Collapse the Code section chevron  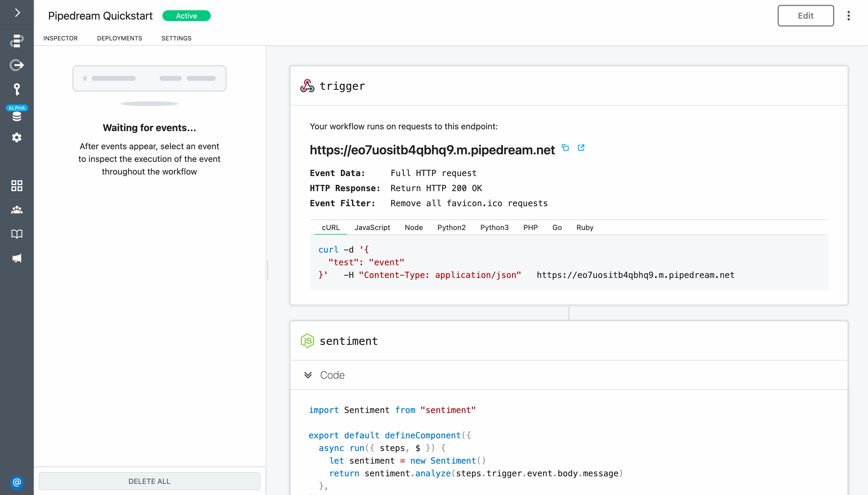coord(308,375)
